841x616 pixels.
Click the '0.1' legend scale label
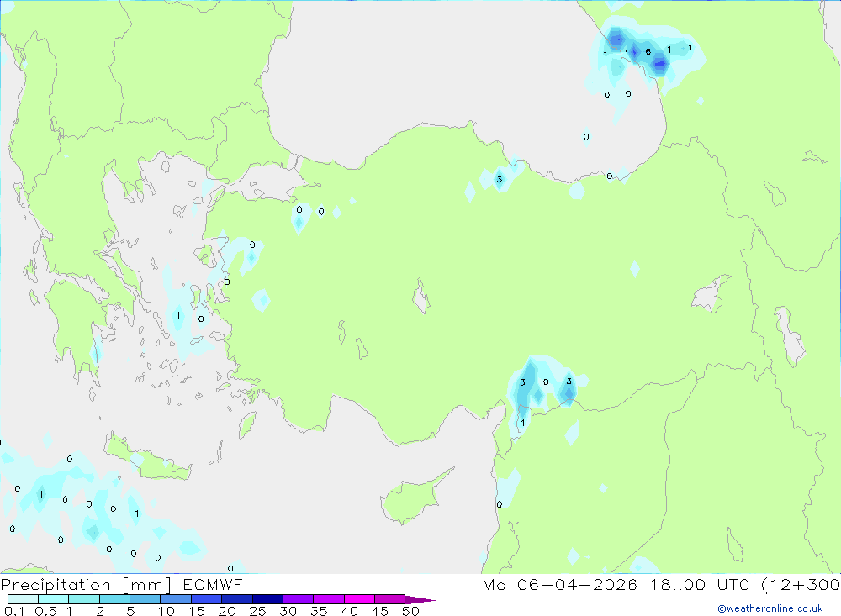(x=14, y=611)
